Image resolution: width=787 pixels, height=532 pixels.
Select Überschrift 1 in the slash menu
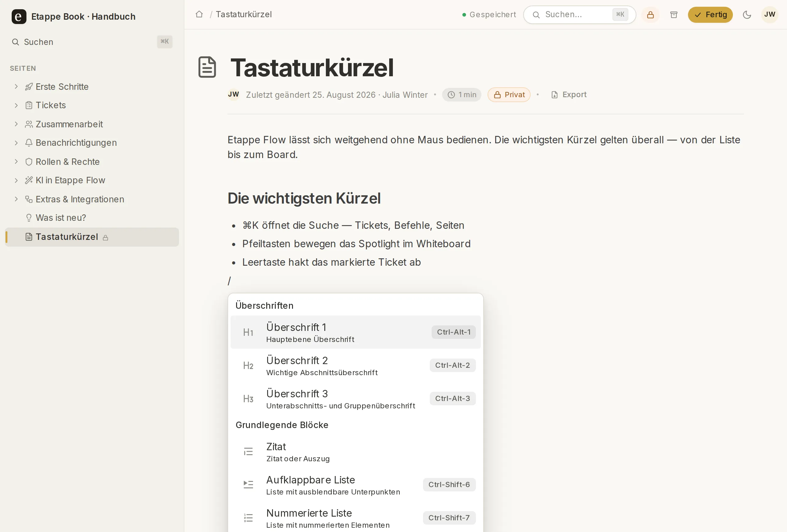(x=356, y=332)
